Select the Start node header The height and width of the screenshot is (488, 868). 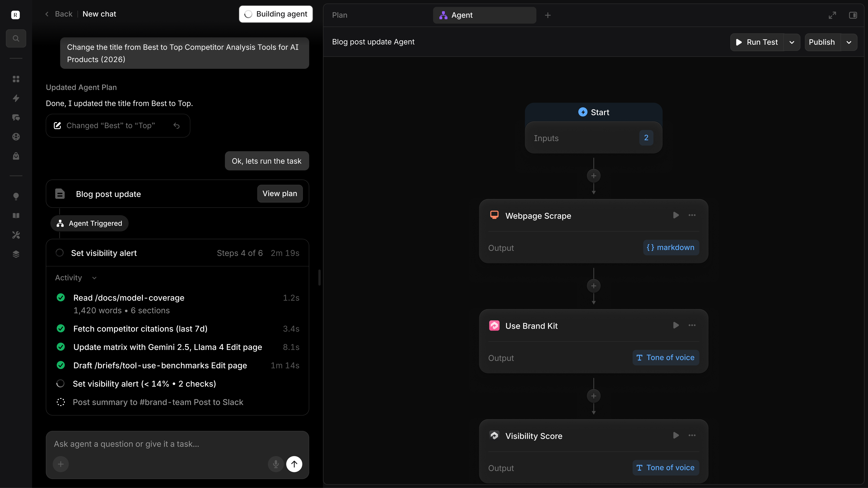594,112
